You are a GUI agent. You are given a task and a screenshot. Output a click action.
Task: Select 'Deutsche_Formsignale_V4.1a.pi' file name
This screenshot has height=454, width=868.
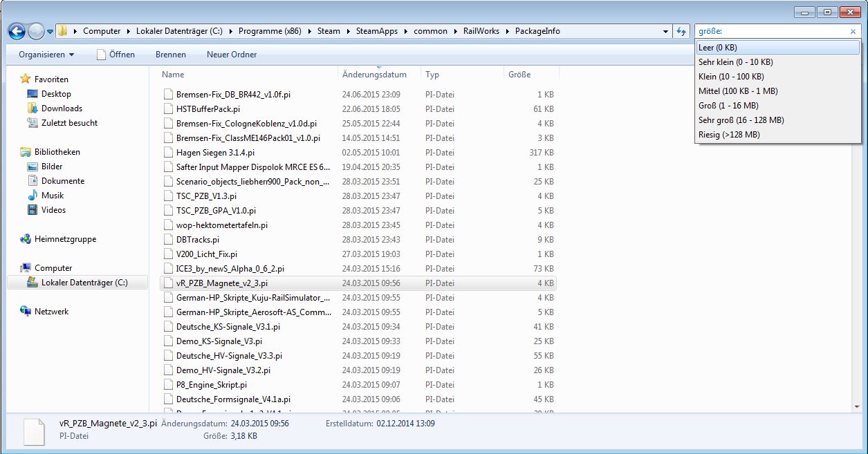(x=233, y=399)
